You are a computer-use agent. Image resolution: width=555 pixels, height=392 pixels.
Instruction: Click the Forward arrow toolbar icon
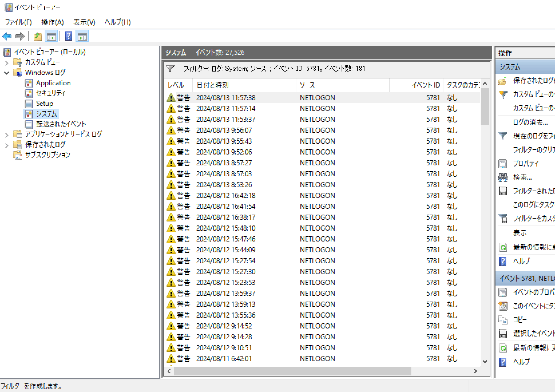tap(20, 36)
